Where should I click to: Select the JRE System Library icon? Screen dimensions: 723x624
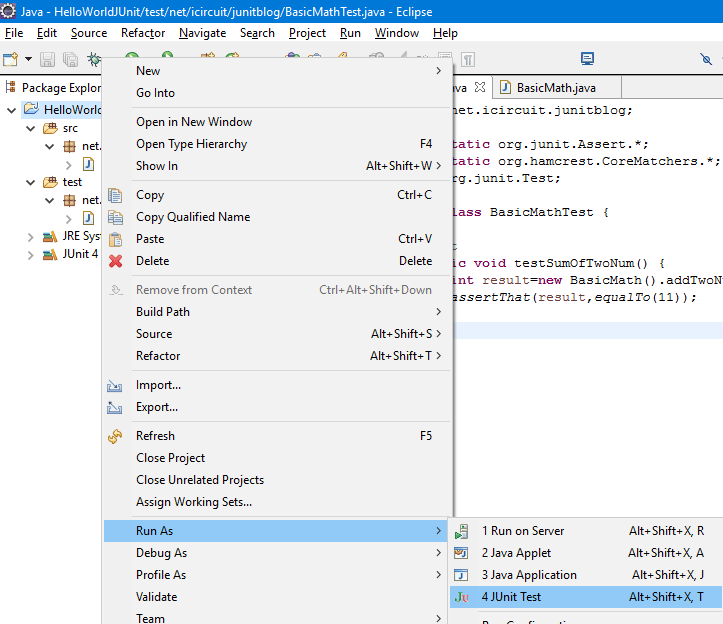click(50, 237)
